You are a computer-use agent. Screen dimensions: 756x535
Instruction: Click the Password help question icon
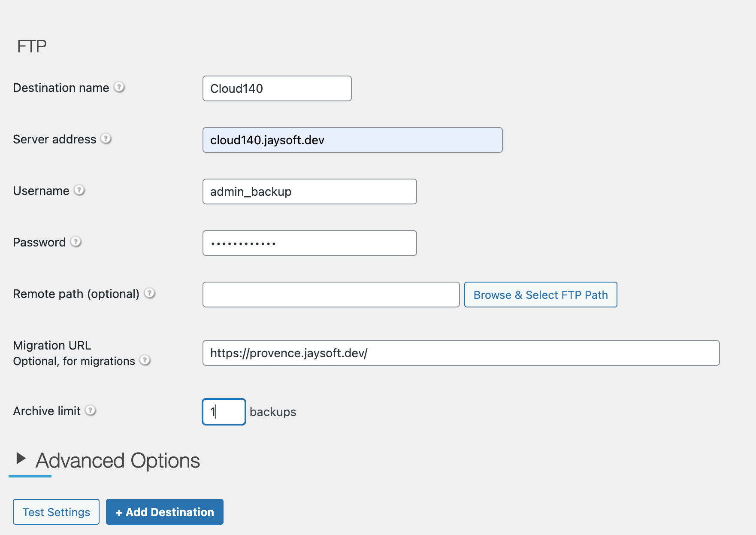(x=76, y=242)
